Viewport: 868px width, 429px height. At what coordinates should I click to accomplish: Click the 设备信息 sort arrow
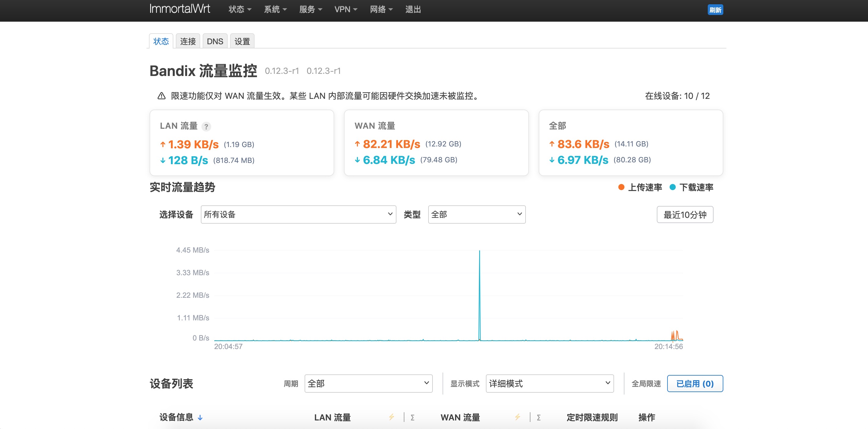pos(200,417)
